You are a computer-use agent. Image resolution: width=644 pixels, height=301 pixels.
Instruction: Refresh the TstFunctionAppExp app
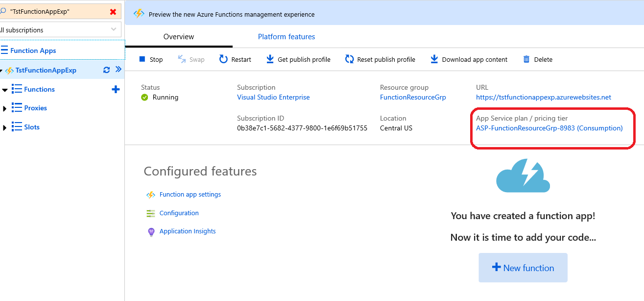point(106,70)
